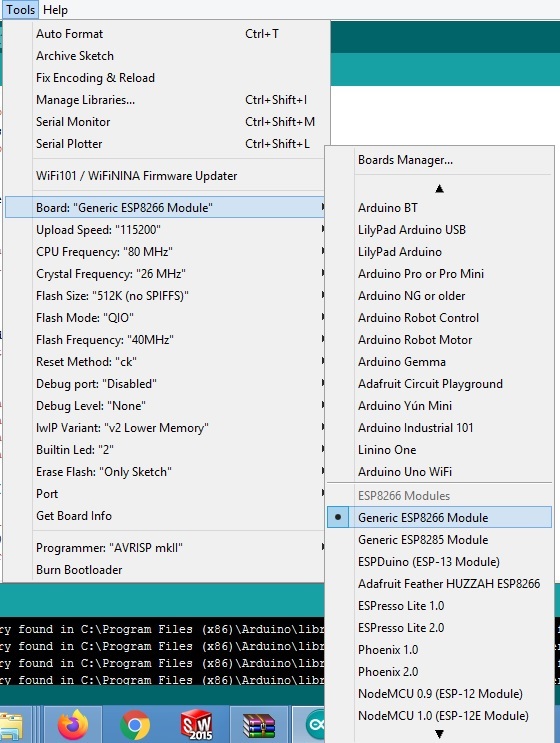Open the Serial Monitor
Image resolution: width=560 pixels, height=743 pixels.
pyautogui.click(x=165, y=122)
